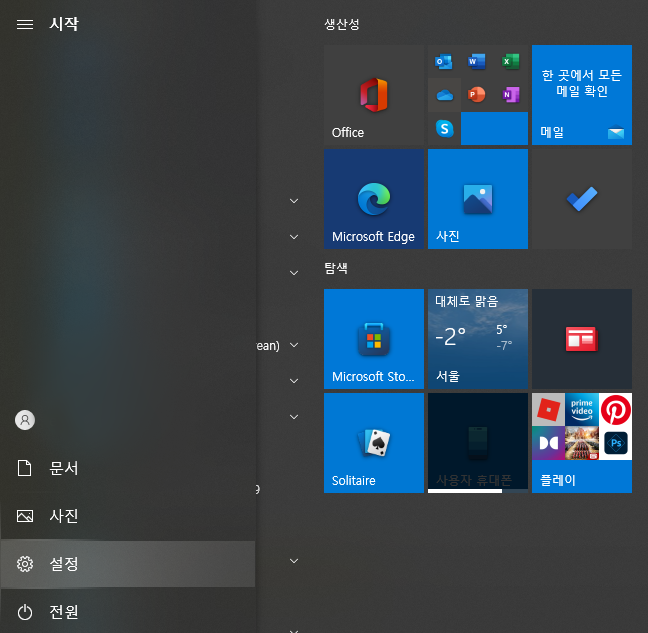Open the Microsoft Edge tile
This screenshot has height=633, width=648.
tap(374, 199)
